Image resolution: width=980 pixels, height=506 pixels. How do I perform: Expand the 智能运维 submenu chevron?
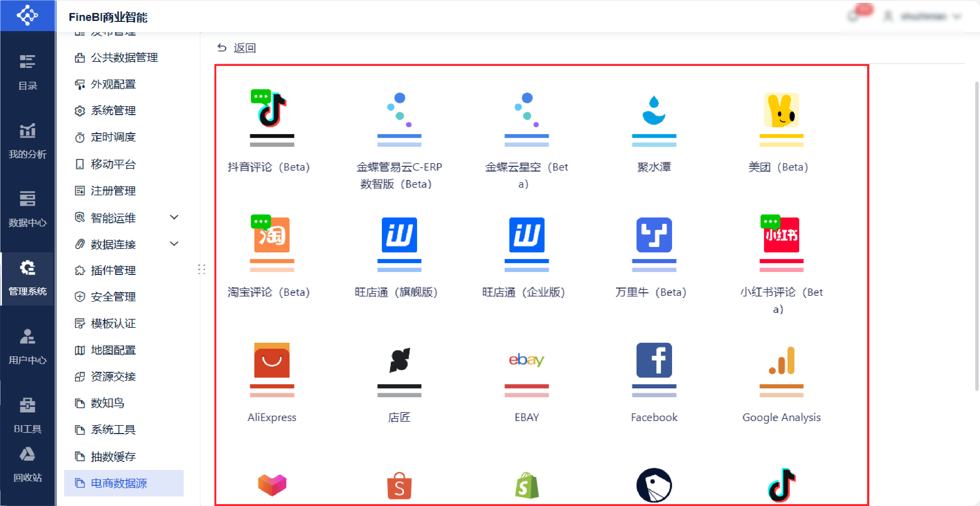174,217
